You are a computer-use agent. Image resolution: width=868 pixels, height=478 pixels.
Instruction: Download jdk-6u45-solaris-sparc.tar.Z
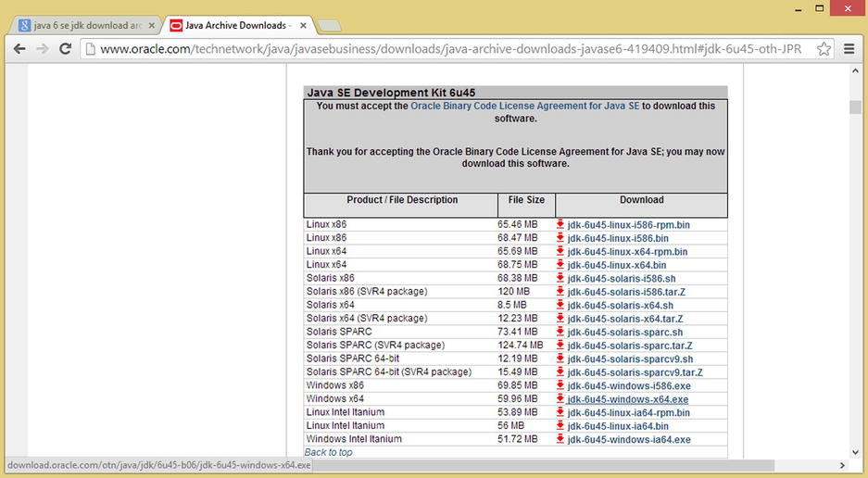629,346
